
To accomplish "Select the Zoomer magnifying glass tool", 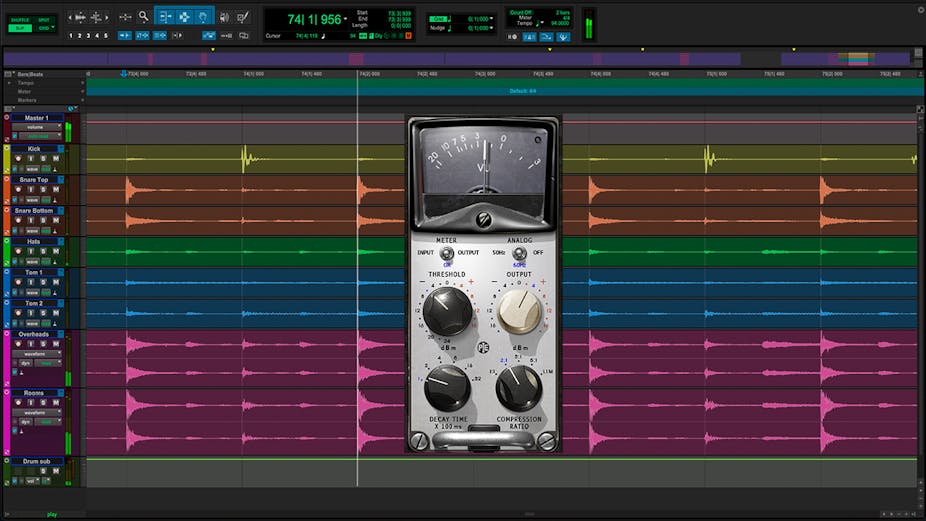I will click(144, 17).
